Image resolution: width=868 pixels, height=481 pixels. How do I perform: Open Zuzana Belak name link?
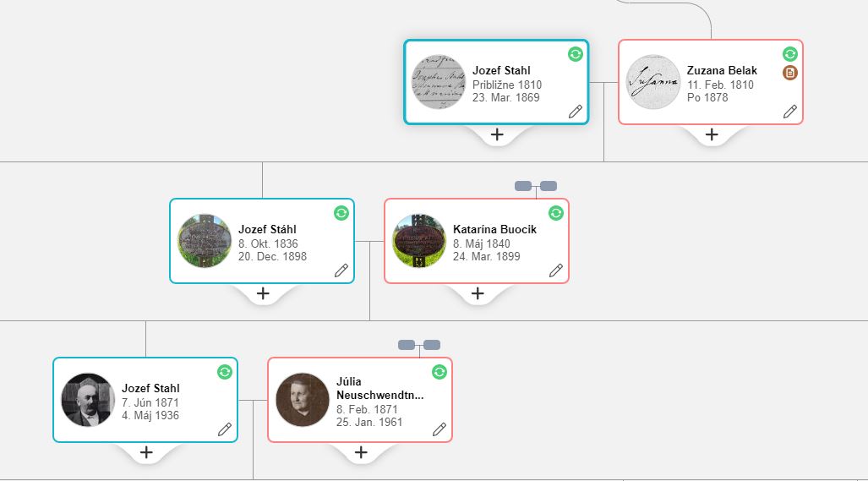coord(722,71)
